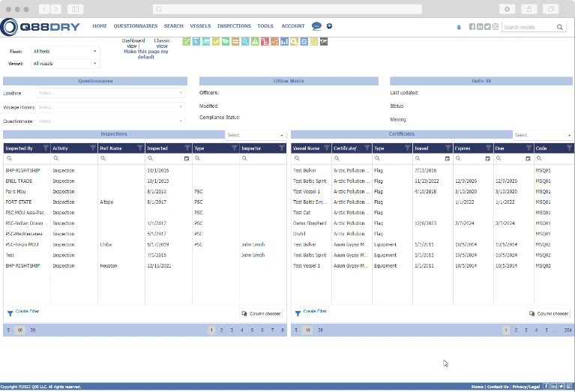Go to page 3 of Inspections grid
Screen dimensions: 575x392
[231, 330]
